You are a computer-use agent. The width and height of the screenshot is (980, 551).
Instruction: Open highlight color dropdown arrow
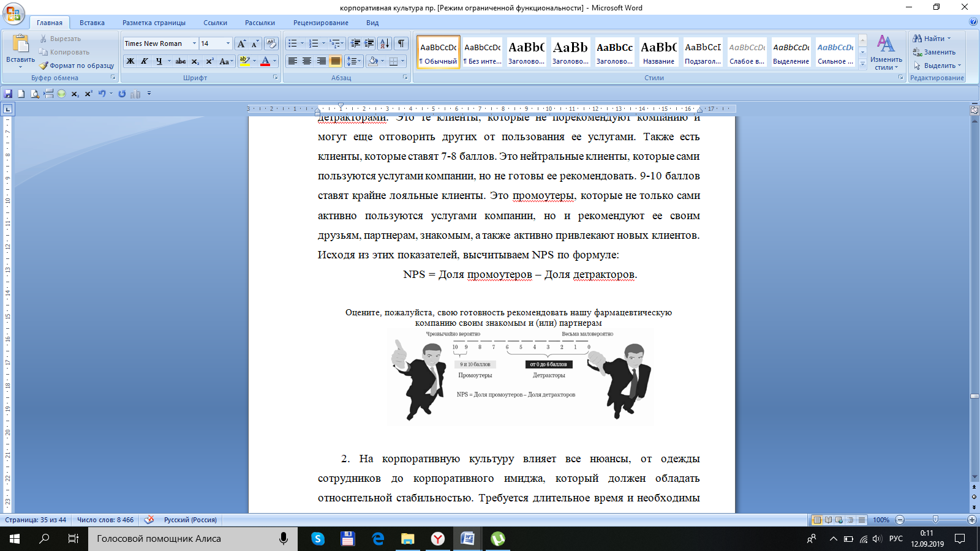254,61
